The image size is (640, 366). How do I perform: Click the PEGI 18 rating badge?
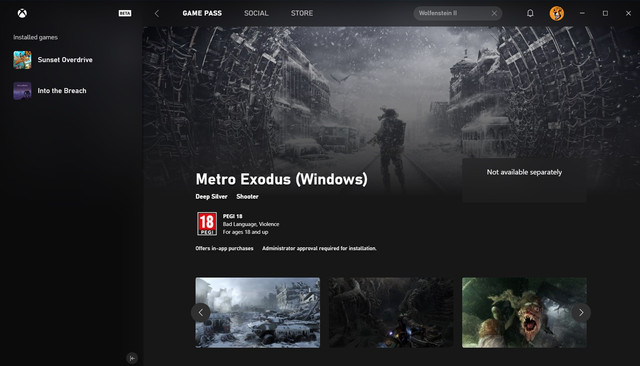pyautogui.click(x=207, y=224)
